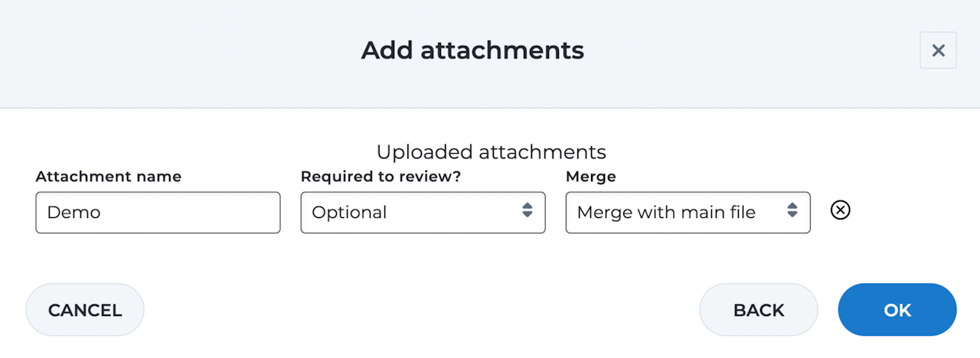Image resolution: width=980 pixels, height=358 pixels.
Task: Close the Add attachments dialog
Action: 938,50
